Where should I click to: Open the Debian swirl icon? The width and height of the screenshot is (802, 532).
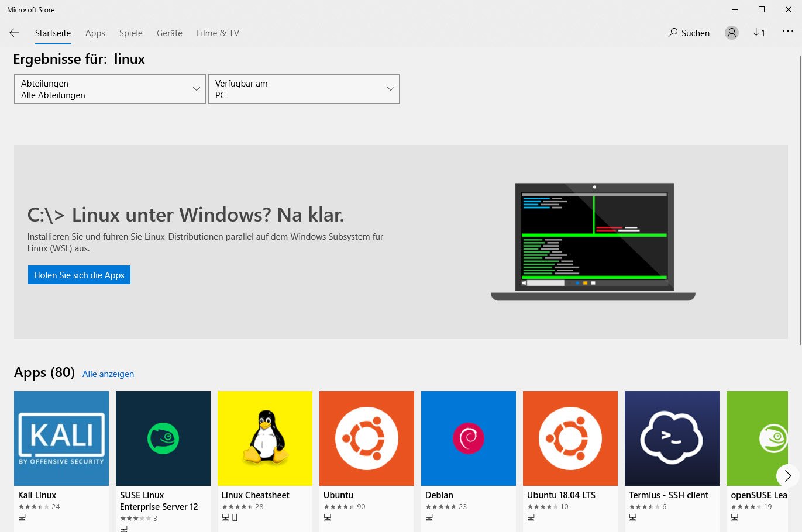[x=469, y=438]
